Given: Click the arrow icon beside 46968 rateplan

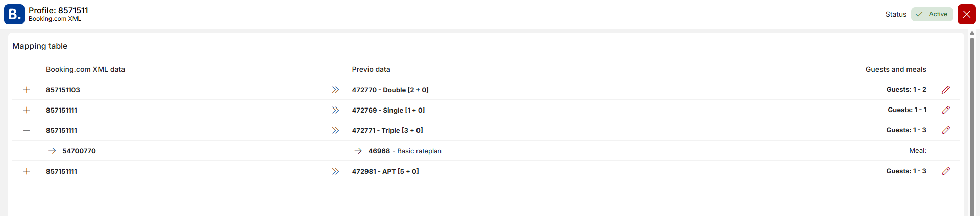Looking at the screenshot, I should (358, 151).
